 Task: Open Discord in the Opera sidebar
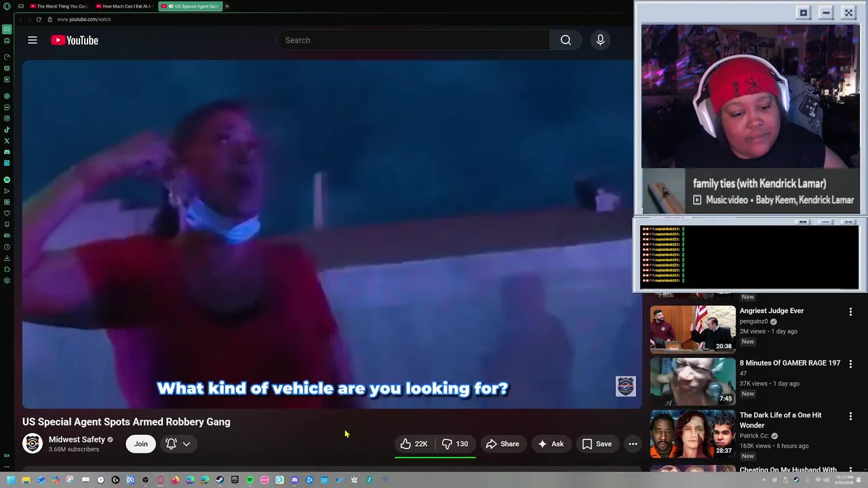(7, 152)
